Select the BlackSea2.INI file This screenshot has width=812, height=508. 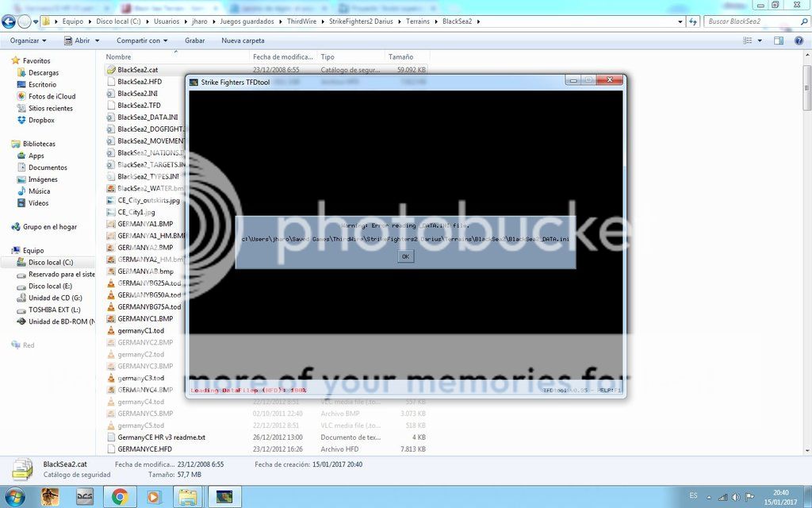point(137,94)
